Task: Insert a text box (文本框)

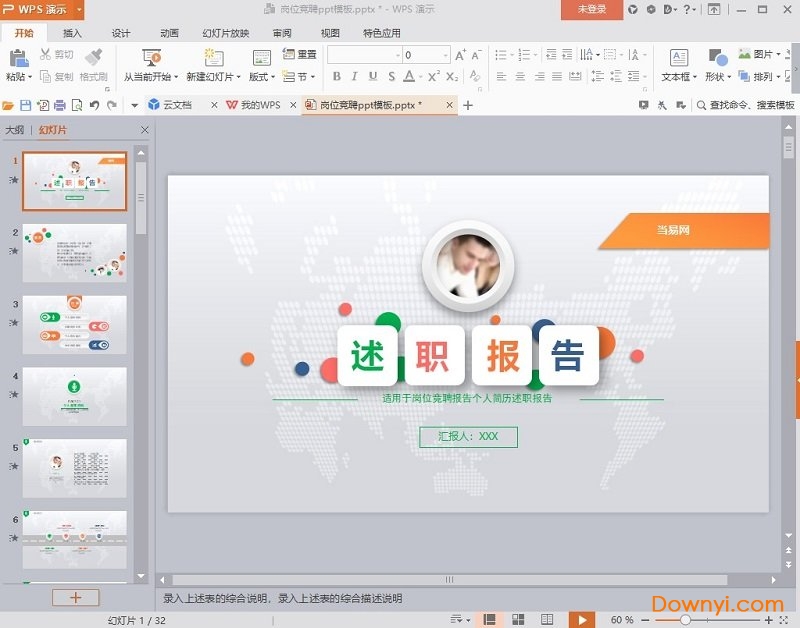Action: pos(678,59)
